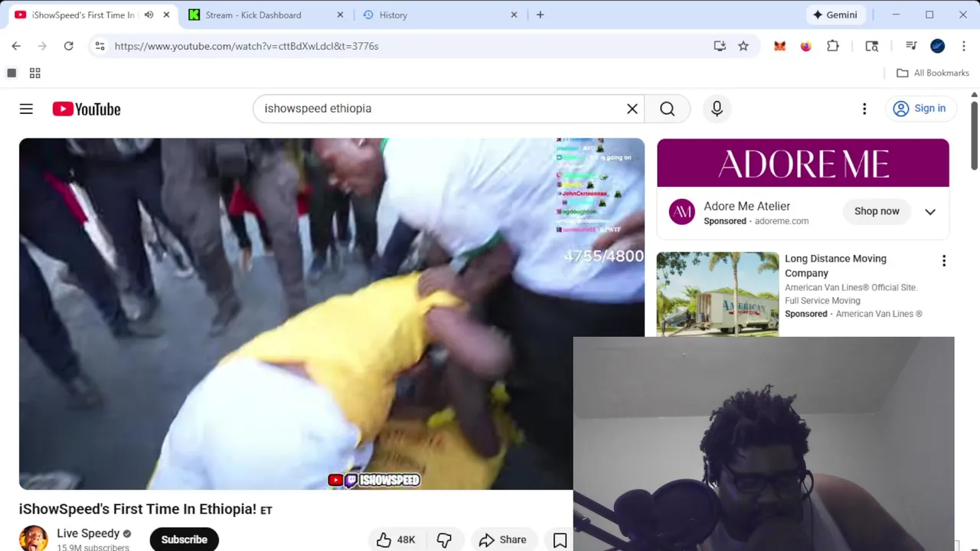Dislike the video with thumbs-down
980x551 pixels.
[444, 540]
